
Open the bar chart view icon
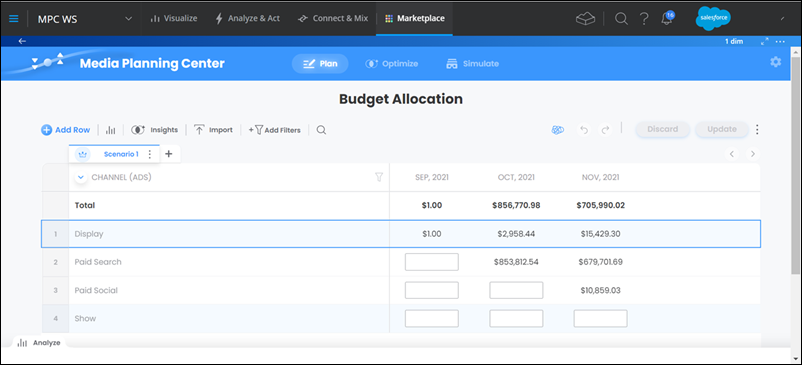(x=110, y=130)
